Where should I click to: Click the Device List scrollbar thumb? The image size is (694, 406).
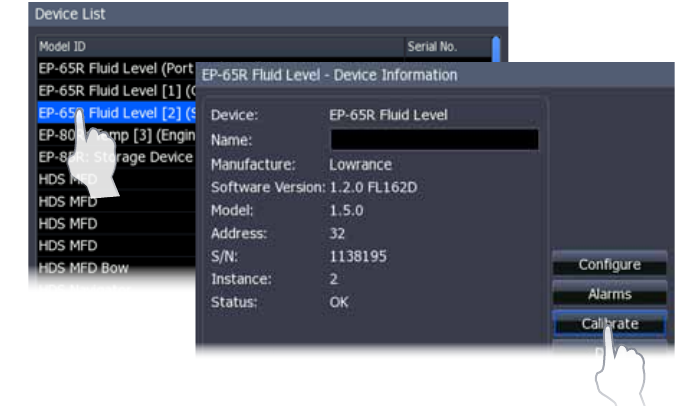[496, 50]
